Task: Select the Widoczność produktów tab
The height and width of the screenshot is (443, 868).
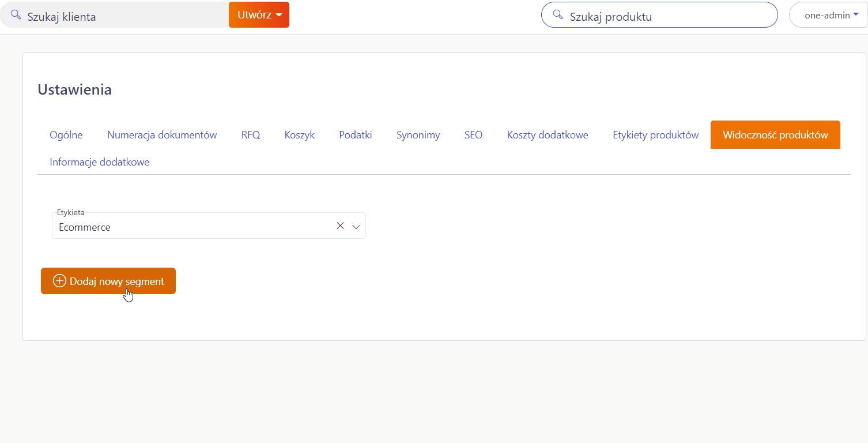Action: pos(775,135)
